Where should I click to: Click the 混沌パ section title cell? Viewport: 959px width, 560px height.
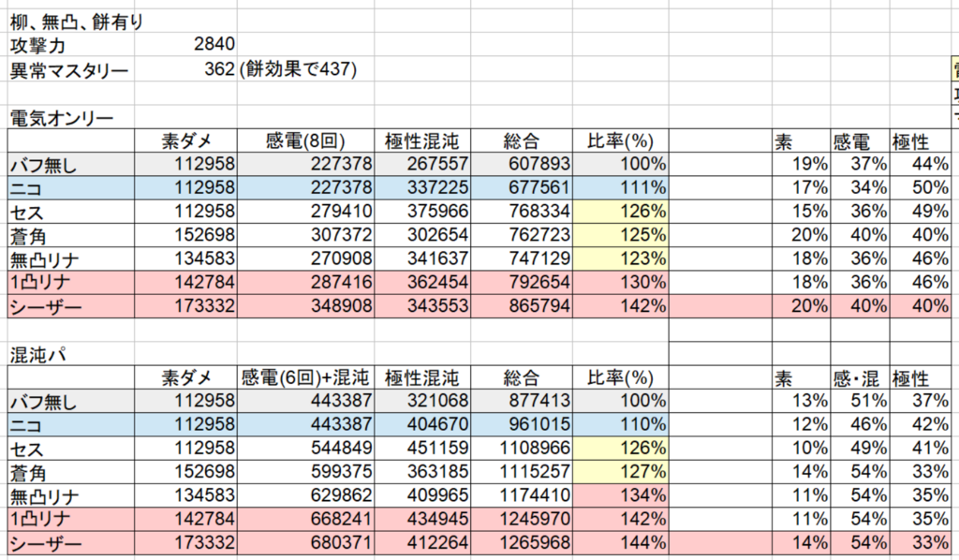pos(36,354)
